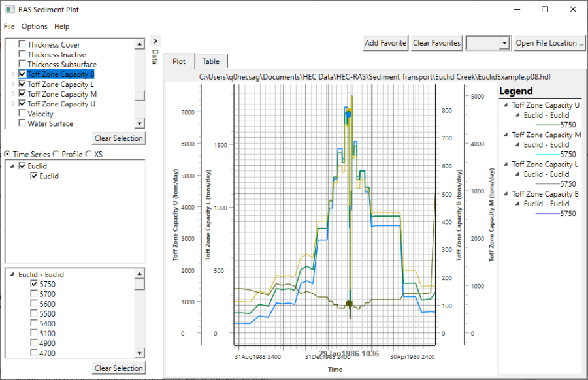The height and width of the screenshot is (380, 588).
Task: Switch to the Table tab
Action: [211, 61]
